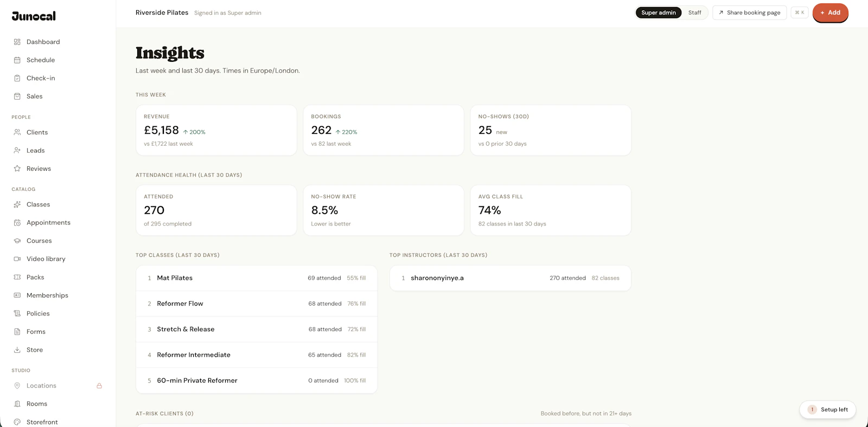Click the No-show rate 8.5% card
This screenshot has height=427, width=868.
(384, 210)
